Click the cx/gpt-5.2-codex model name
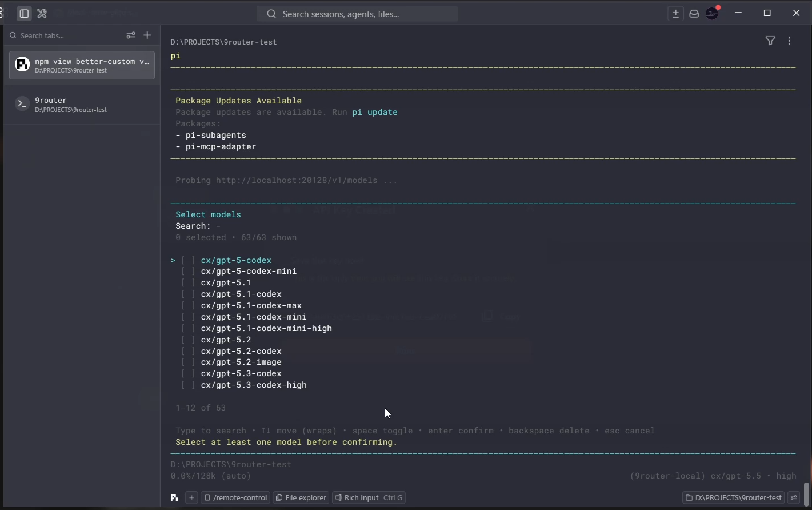The width and height of the screenshot is (812, 510). [241, 352]
